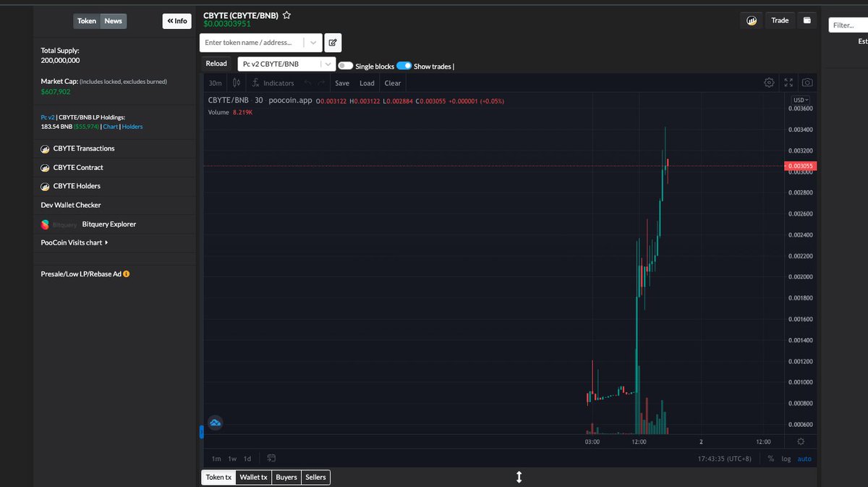Click the icon beside CBYTE Contract
This screenshot has height=487, width=868.
click(x=45, y=167)
